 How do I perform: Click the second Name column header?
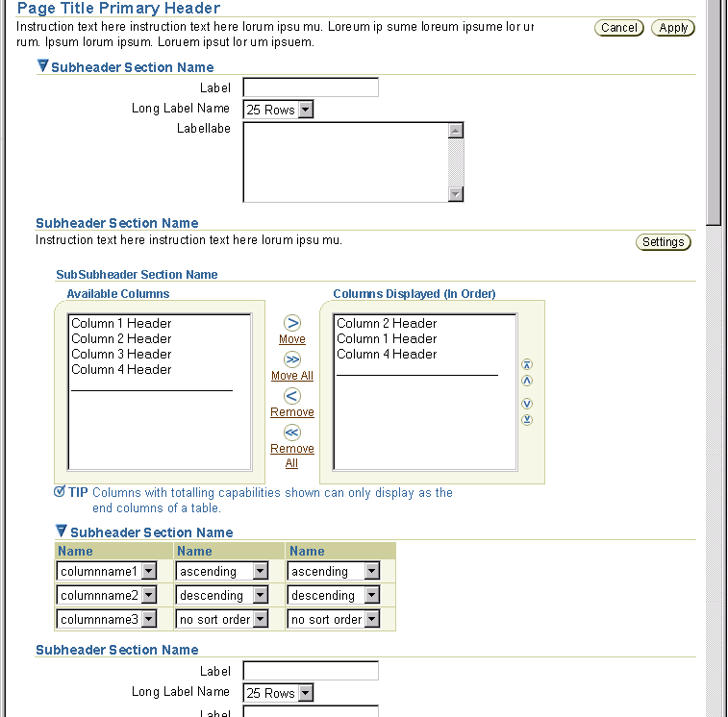tap(229, 551)
